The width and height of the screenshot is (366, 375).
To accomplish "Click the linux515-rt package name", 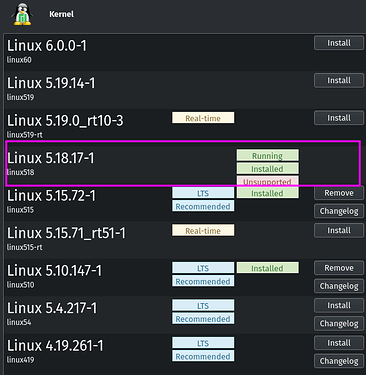I will pyautogui.click(x=25, y=247).
